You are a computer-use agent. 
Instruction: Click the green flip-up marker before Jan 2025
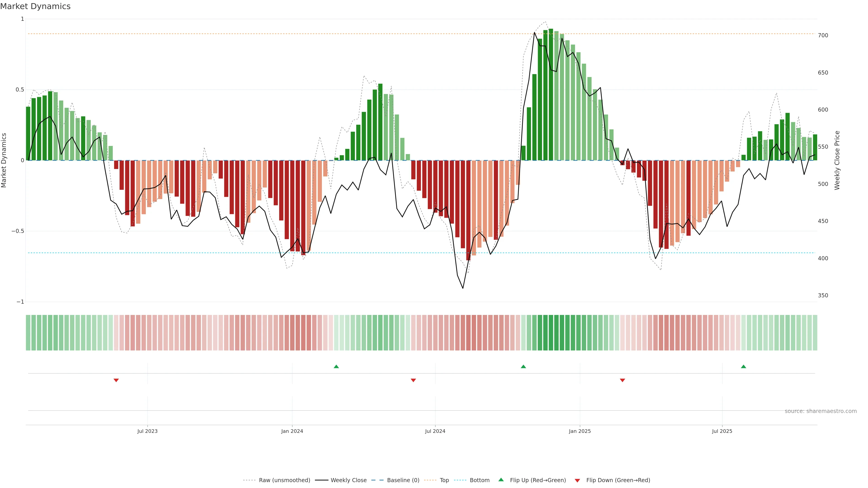[x=523, y=366]
